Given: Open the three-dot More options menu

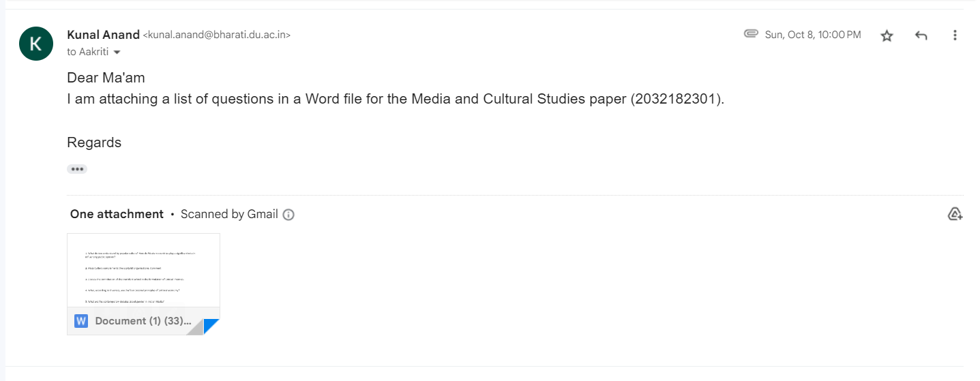Looking at the screenshot, I should 955,35.
